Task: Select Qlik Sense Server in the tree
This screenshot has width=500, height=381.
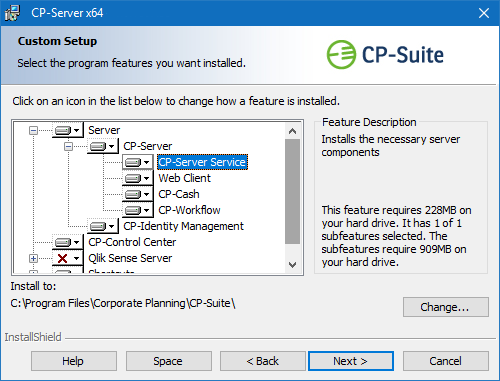Action: pos(130,258)
